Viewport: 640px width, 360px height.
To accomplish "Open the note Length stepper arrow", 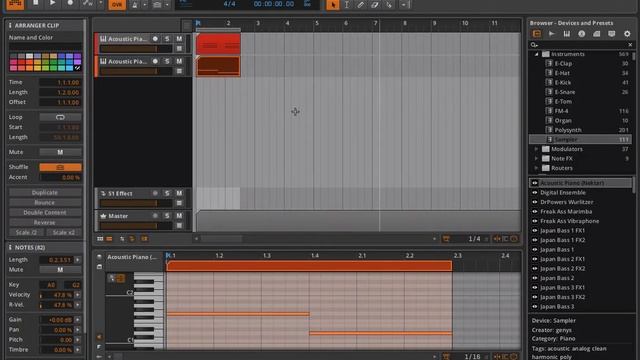I will click(78, 260).
